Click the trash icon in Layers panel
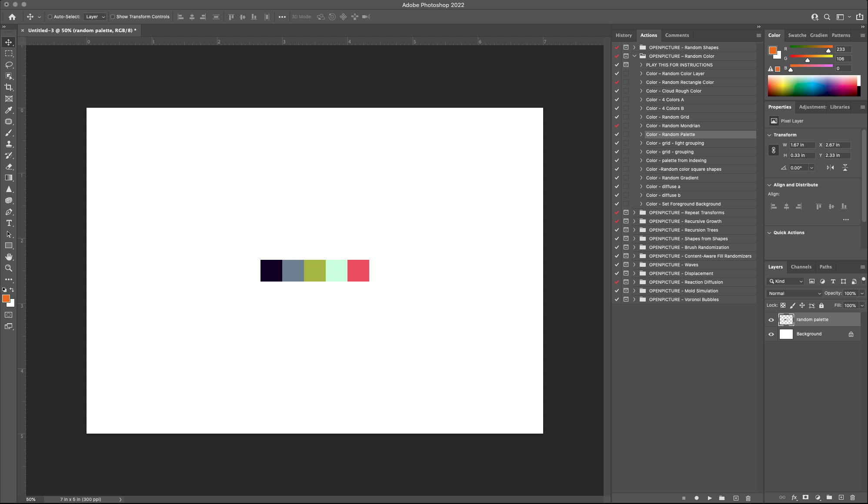 [x=852, y=497]
